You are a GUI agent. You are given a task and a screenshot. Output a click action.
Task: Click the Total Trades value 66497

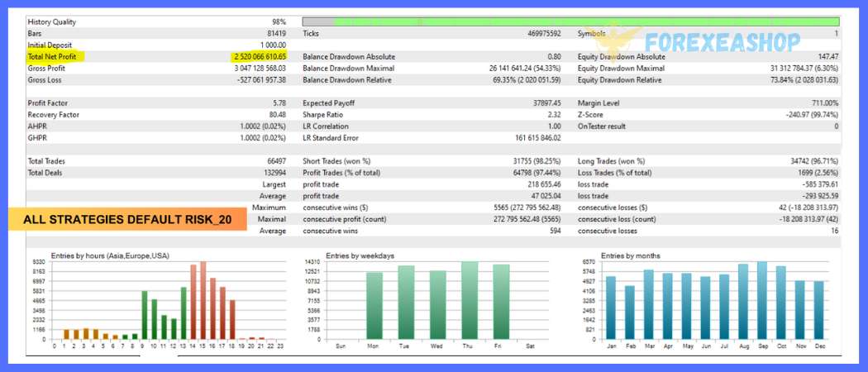274,161
